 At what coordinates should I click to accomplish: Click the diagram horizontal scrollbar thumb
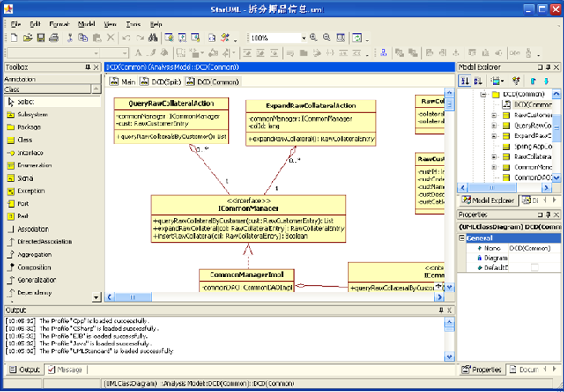pyautogui.click(x=133, y=297)
